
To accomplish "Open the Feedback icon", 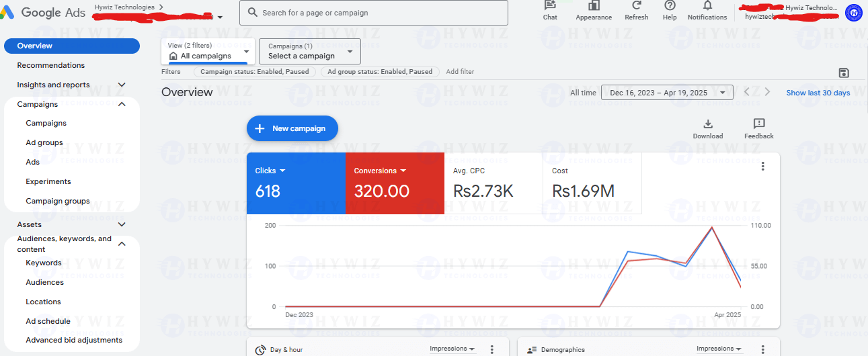I will click(x=759, y=124).
